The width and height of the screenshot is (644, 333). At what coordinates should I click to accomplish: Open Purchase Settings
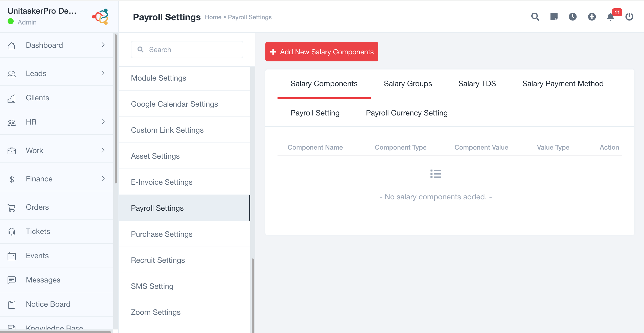point(184,234)
